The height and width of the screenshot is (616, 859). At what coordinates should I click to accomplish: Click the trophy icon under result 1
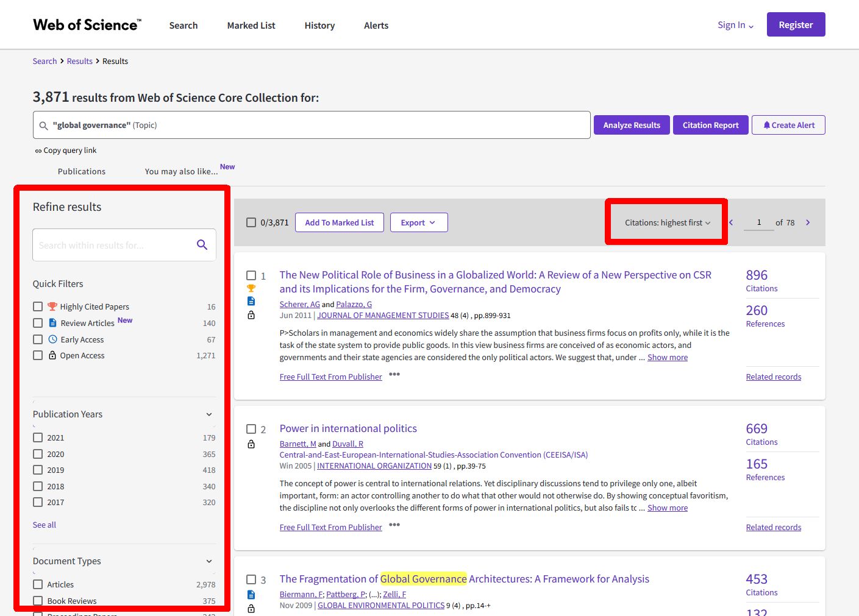pyautogui.click(x=251, y=288)
